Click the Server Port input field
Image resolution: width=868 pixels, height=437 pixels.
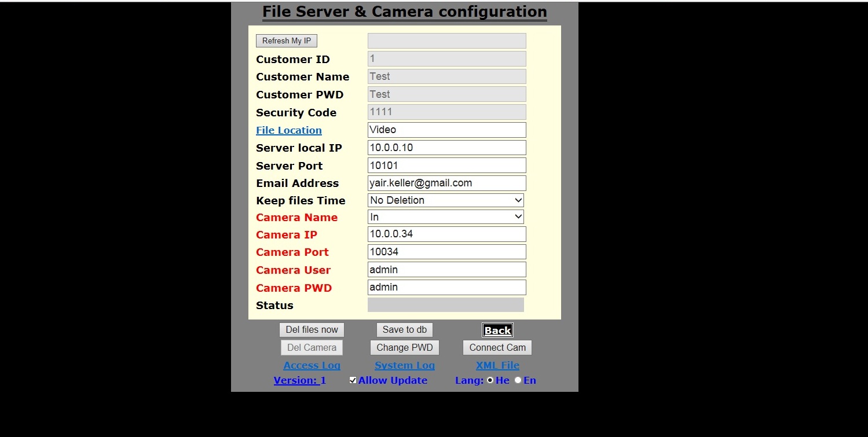[447, 166]
